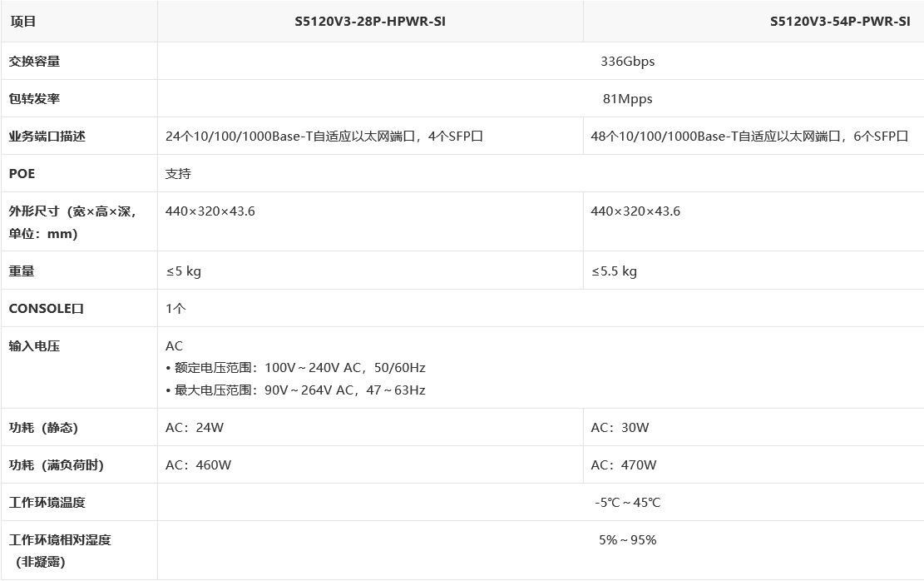The image size is (924, 581).
Task: Select the 24-port description with 4个SFP口
Action: [324, 137]
